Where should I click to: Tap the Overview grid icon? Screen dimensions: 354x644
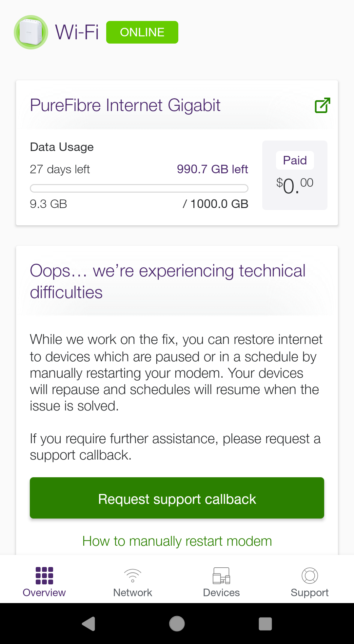(x=44, y=576)
